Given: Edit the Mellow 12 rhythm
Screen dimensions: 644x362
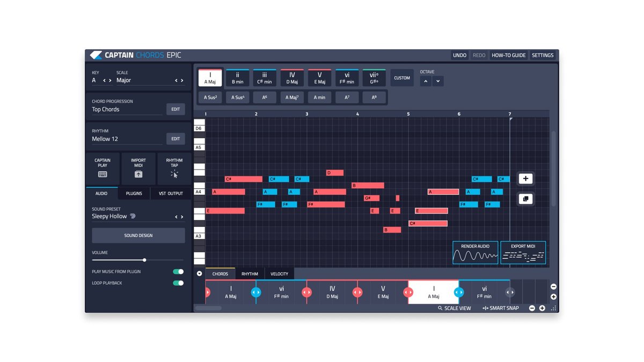Looking at the screenshot, I should pos(175,138).
